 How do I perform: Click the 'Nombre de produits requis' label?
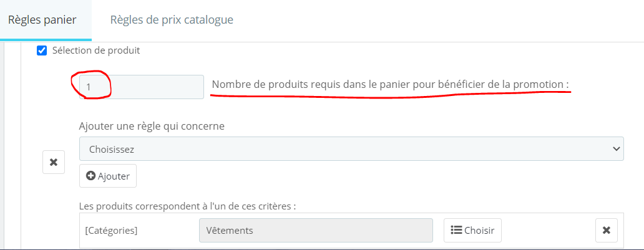tap(390, 85)
